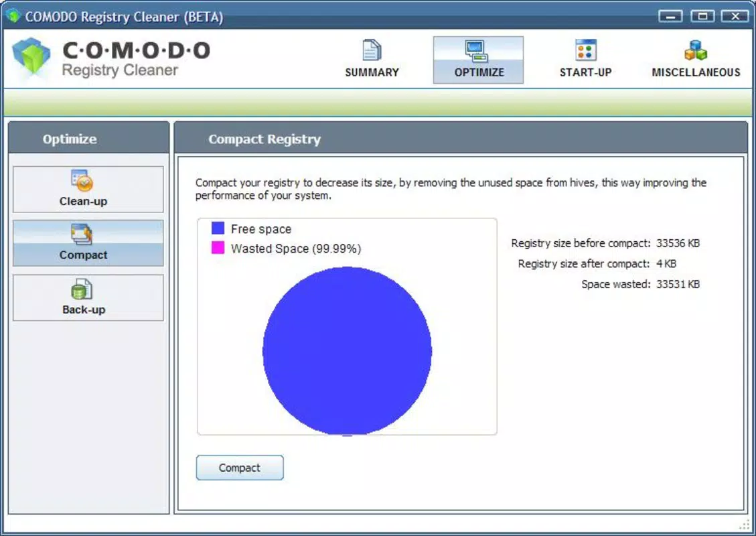Close the Comodo Registry Cleaner window
This screenshot has height=536, width=756.
735,16
